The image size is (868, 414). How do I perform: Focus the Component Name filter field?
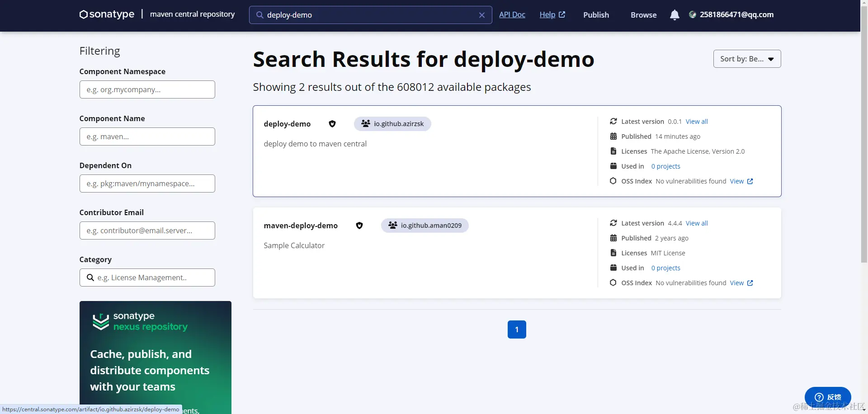147,136
